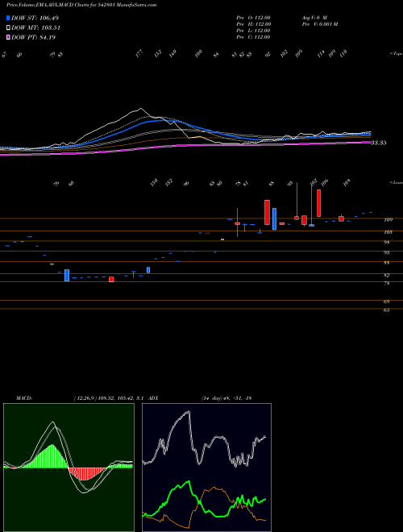Viewport: 403px width, 532px height.
Task: Click the 'Avg V: 0 M' value
Action: 314,18
